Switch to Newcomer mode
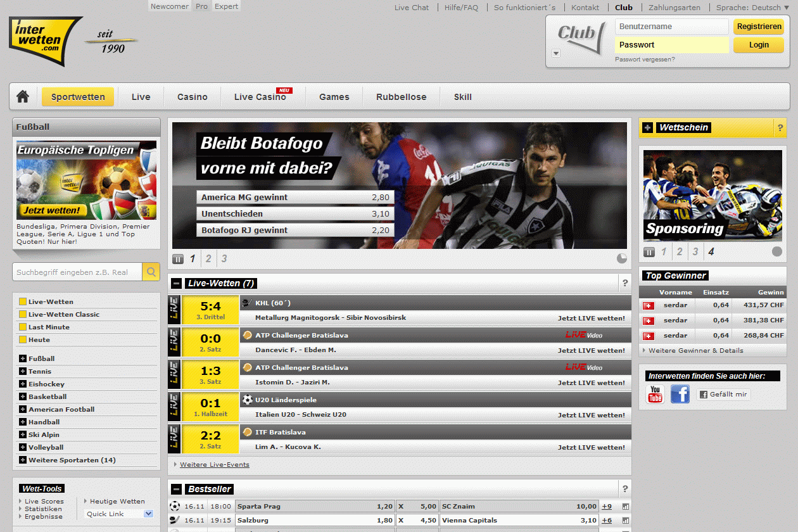The height and width of the screenshot is (532, 798). tap(170, 6)
